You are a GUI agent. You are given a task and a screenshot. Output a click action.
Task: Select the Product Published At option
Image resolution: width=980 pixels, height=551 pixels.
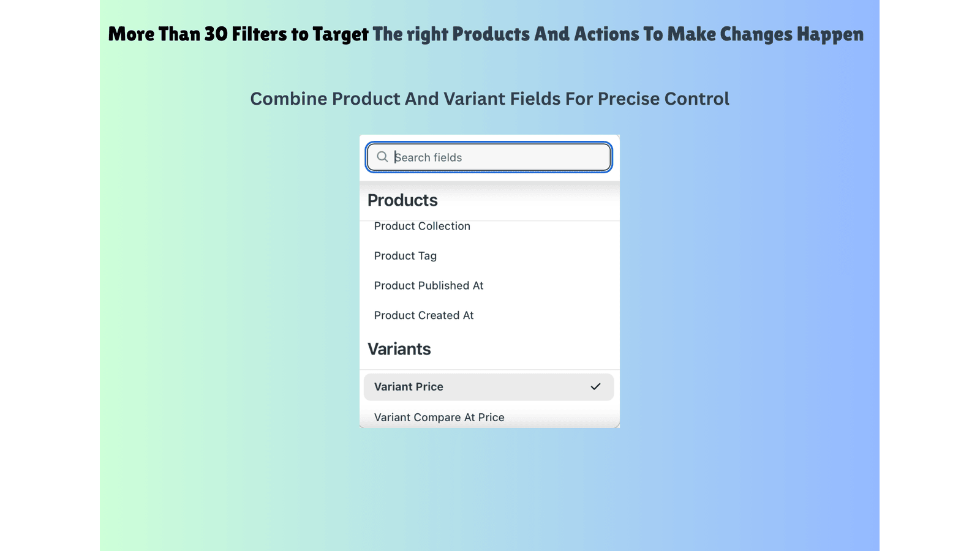[429, 285]
